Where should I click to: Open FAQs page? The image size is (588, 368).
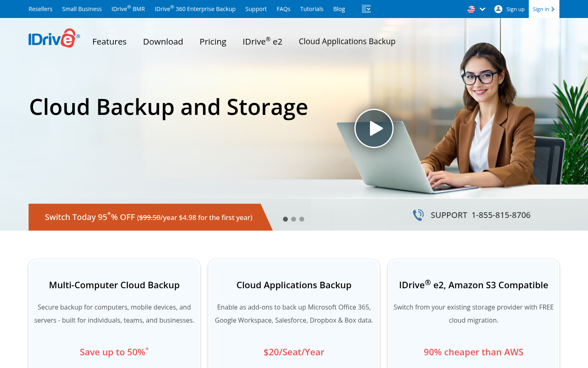tap(283, 9)
